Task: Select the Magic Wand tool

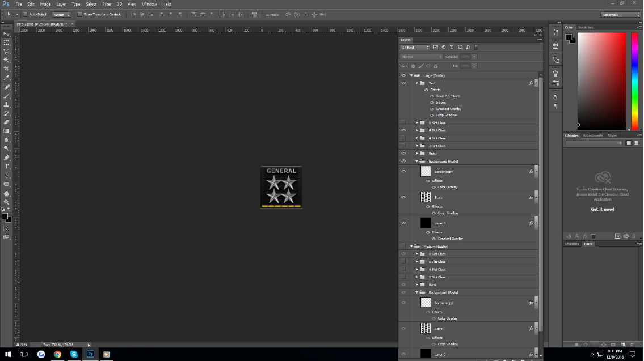Action: tap(6, 60)
